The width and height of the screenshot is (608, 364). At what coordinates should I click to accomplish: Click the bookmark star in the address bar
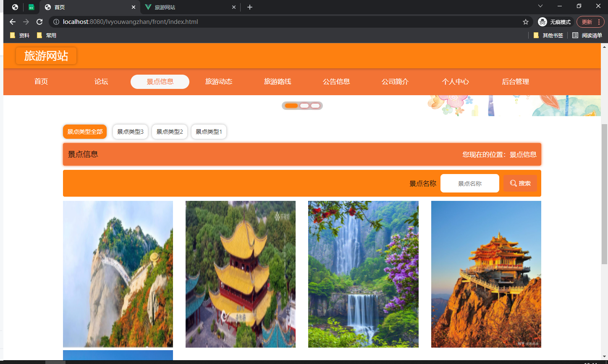pyautogui.click(x=526, y=22)
